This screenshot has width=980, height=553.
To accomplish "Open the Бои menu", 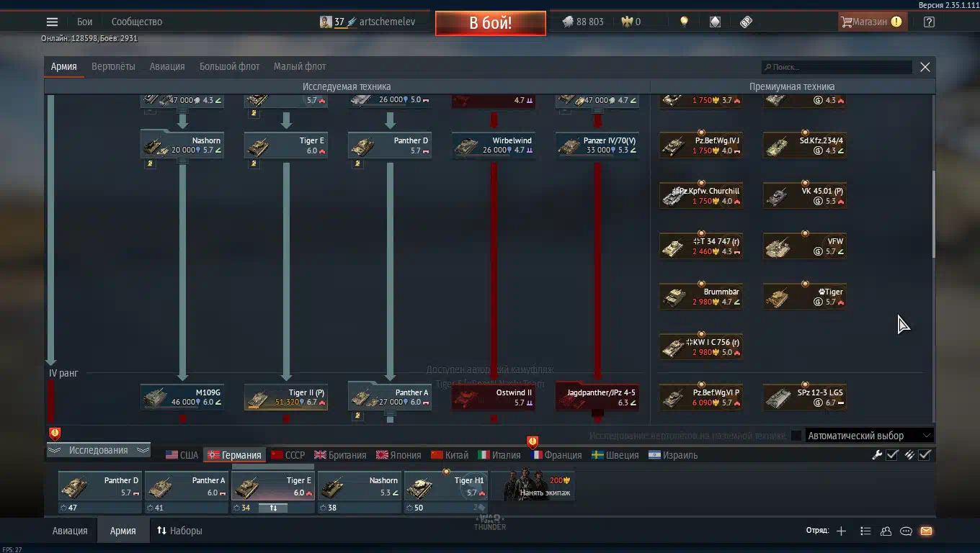I will (x=84, y=22).
